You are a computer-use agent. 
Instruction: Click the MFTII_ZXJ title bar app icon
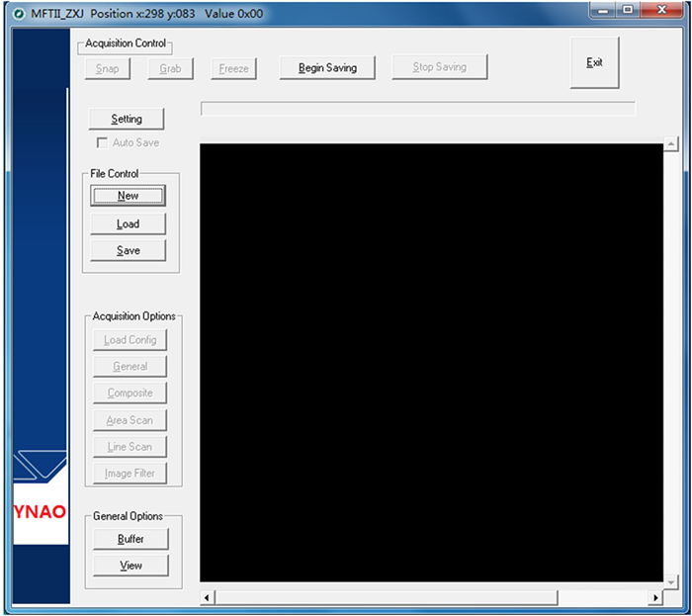(18, 13)
